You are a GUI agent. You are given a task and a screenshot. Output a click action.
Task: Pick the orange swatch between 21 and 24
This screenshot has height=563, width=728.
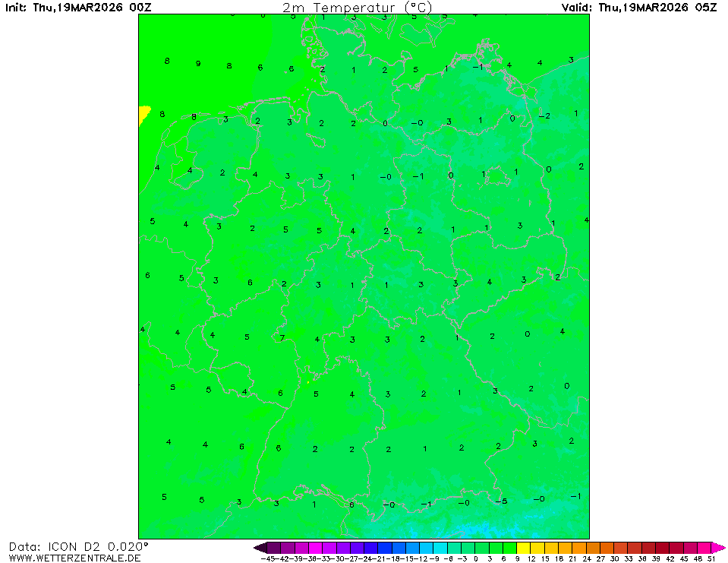pyautogui.click(x=579, y=547)
